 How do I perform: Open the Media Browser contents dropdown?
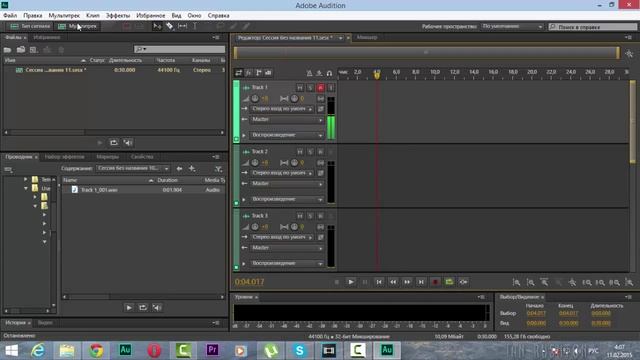tap(133, 168)
